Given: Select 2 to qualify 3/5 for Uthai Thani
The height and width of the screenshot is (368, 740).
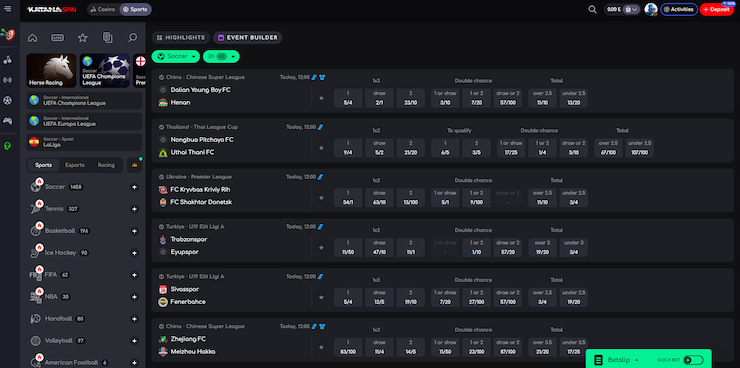Looking at the screenshot, I should click(x=476, y=148).
